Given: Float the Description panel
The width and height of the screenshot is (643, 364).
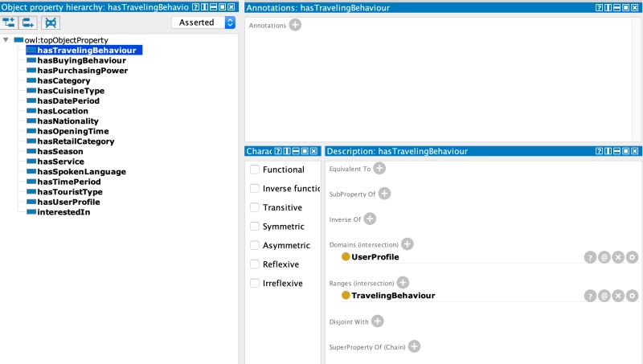Looking at the screenshot, I should coord(626,151).
